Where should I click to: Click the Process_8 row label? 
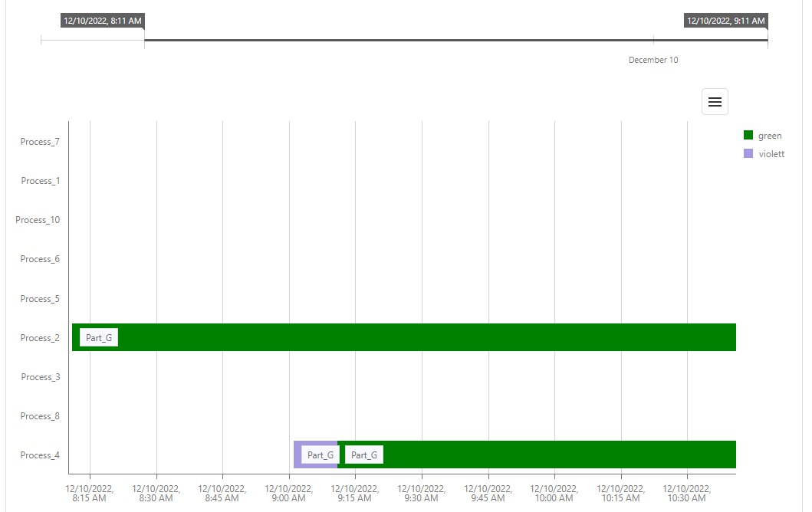tap(39, 415)
